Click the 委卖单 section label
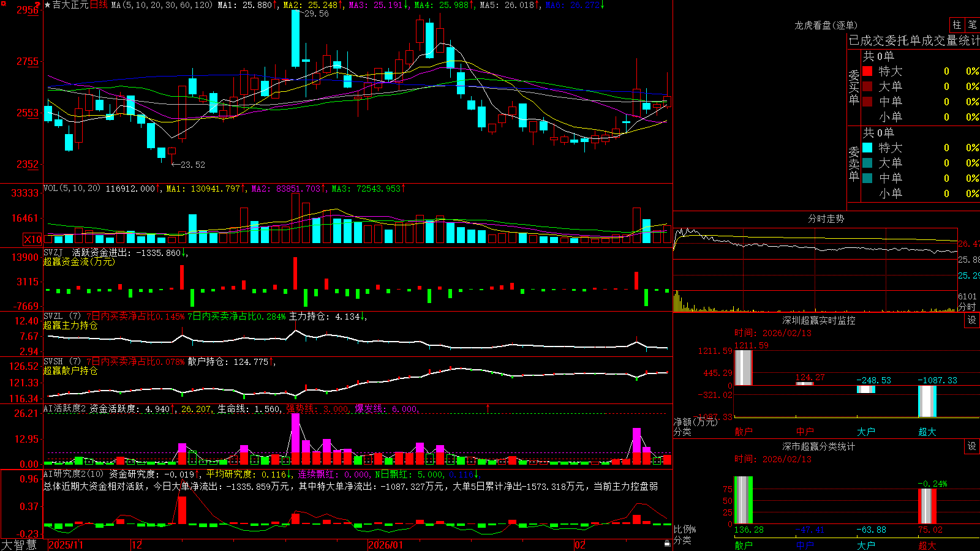 click(x=854, y=163)
